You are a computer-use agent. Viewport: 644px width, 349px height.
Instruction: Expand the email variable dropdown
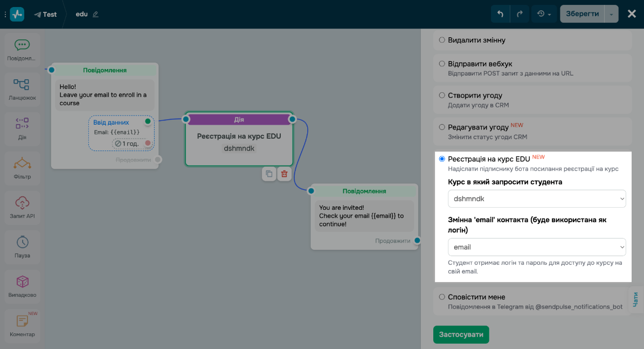pos(537,247)
